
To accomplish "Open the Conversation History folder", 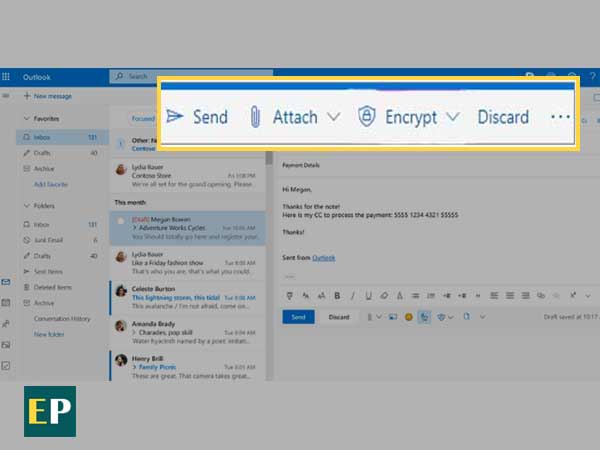I will tap(62, 319).
